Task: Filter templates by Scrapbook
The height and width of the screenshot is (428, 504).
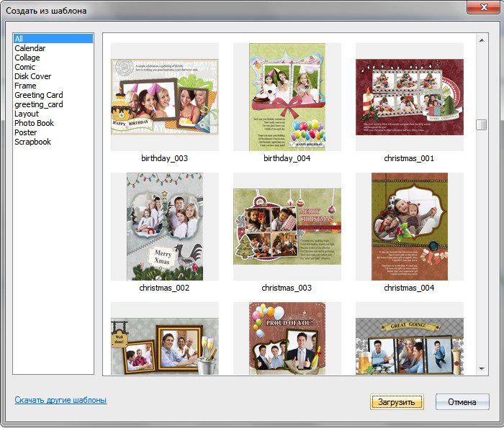Action: (33, 142)
